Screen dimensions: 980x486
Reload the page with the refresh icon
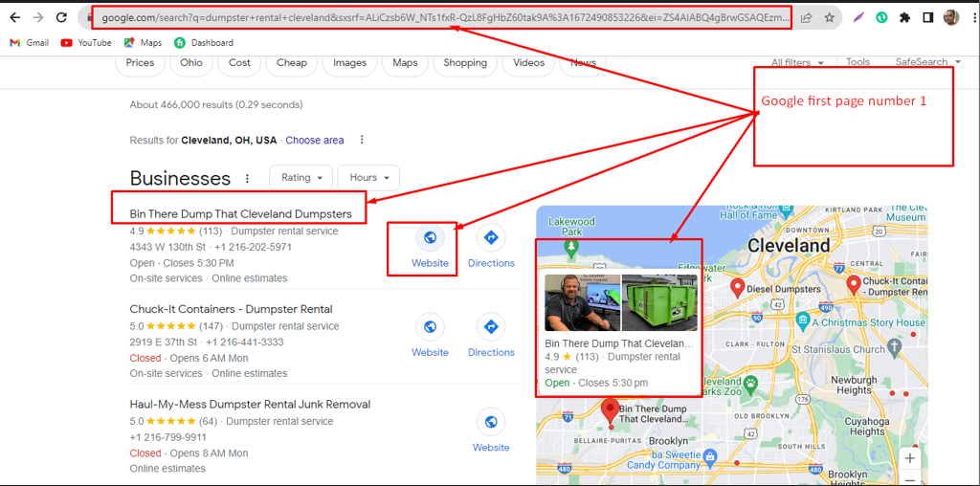coord(61,17)
